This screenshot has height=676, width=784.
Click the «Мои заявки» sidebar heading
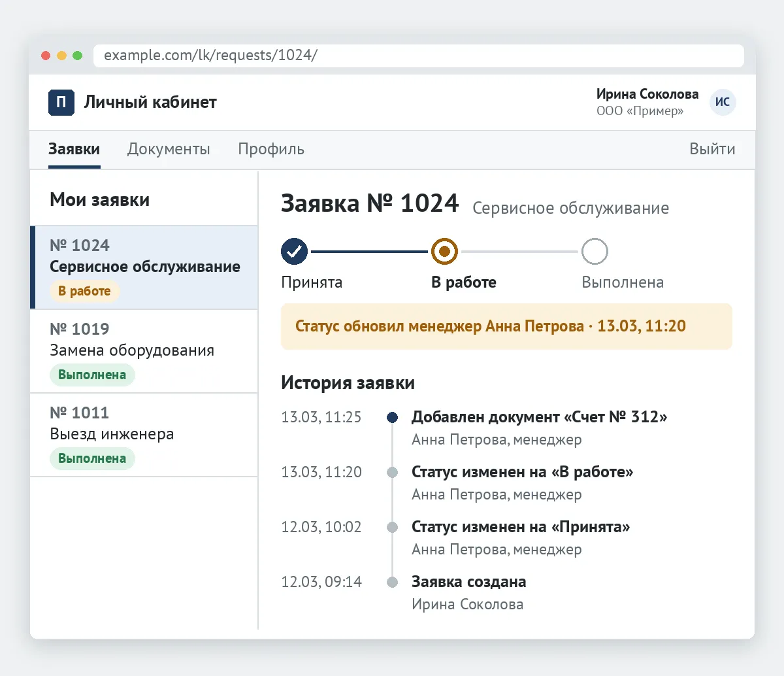click(x=100, y=200)
